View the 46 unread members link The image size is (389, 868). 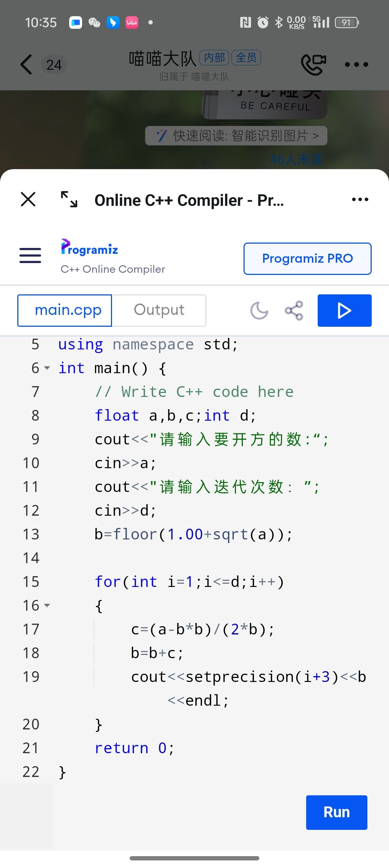click(296, 159)
